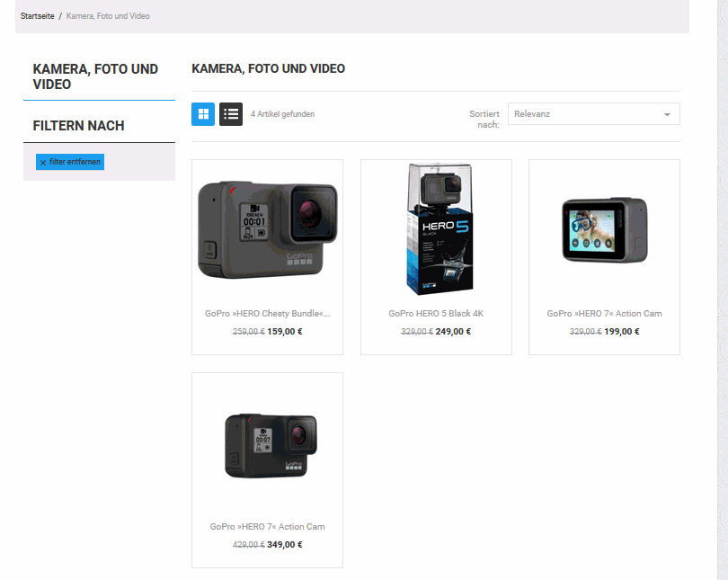
Task: Open the "GoPro »HERO 7« Action Cam" title above 199,00 €
Action: 605,314
